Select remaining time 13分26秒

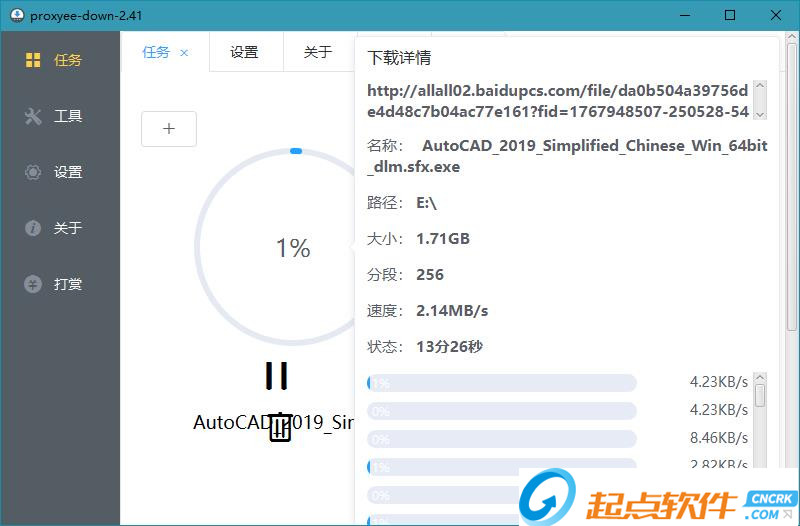pos(449,347)
